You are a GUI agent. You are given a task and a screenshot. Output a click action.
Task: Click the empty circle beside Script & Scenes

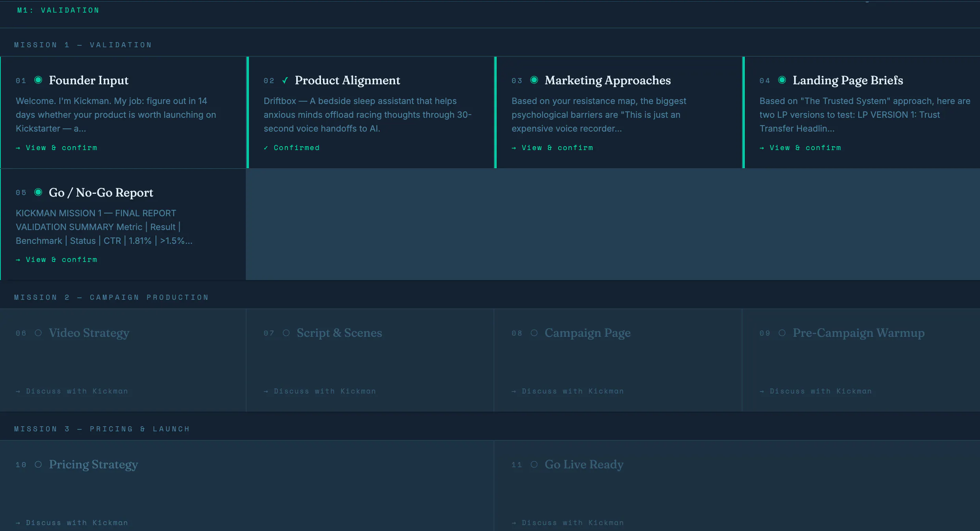(x=286, y=333)
